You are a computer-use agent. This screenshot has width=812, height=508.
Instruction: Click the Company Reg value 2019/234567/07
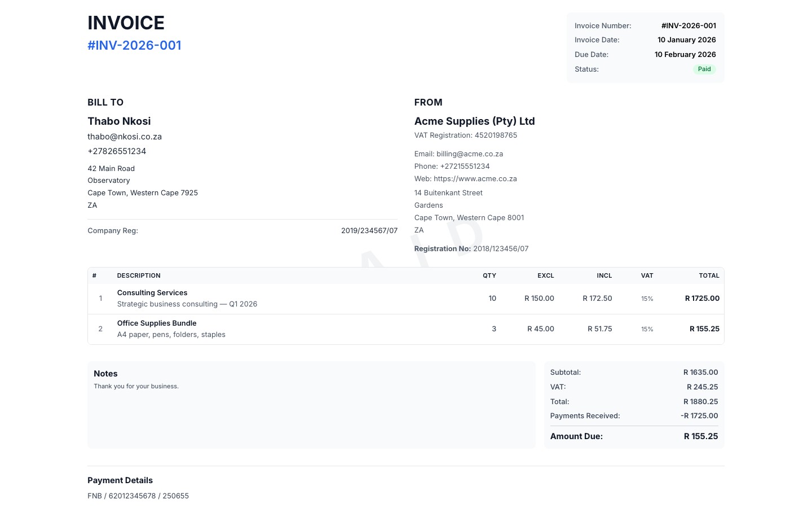(x=369, y=230)
